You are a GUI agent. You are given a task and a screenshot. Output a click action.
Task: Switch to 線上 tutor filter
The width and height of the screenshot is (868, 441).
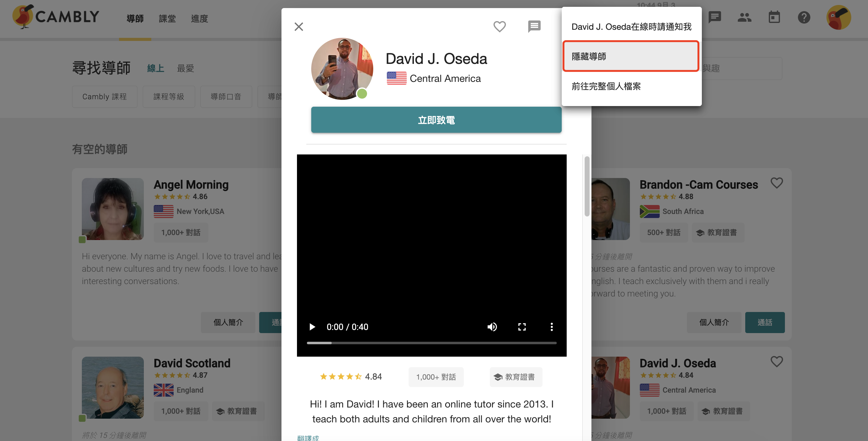[x=156, y=69]
